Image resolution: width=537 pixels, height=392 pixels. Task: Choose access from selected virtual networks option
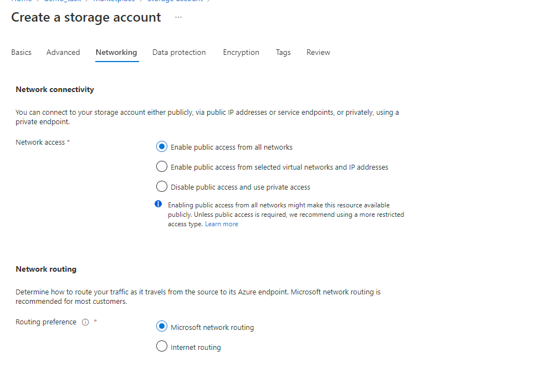tap(162, 167)
